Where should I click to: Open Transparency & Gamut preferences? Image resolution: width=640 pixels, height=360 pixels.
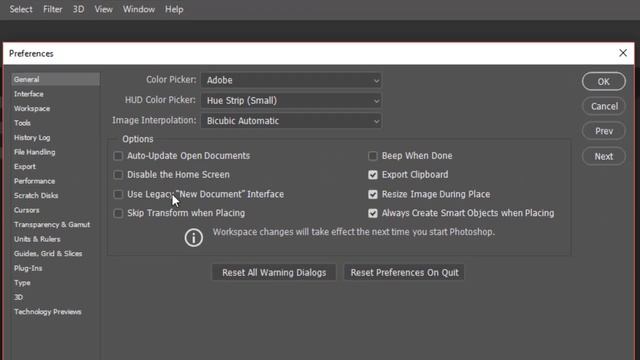[x=52, y=225]
